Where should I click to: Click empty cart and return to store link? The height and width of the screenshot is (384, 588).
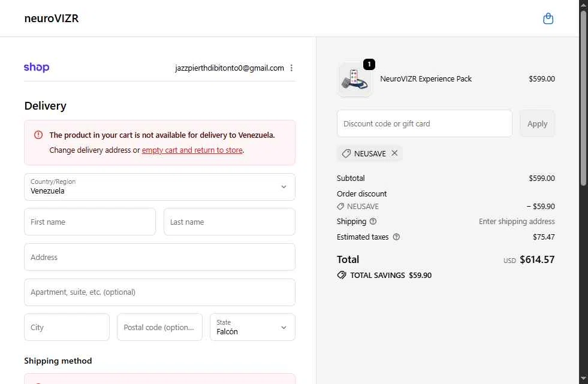pos(192,150)
